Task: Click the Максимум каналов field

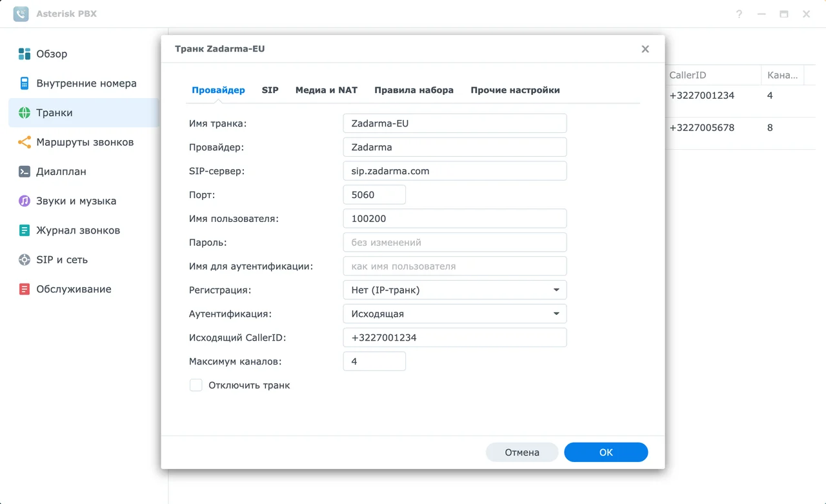Action: [374, 361]
